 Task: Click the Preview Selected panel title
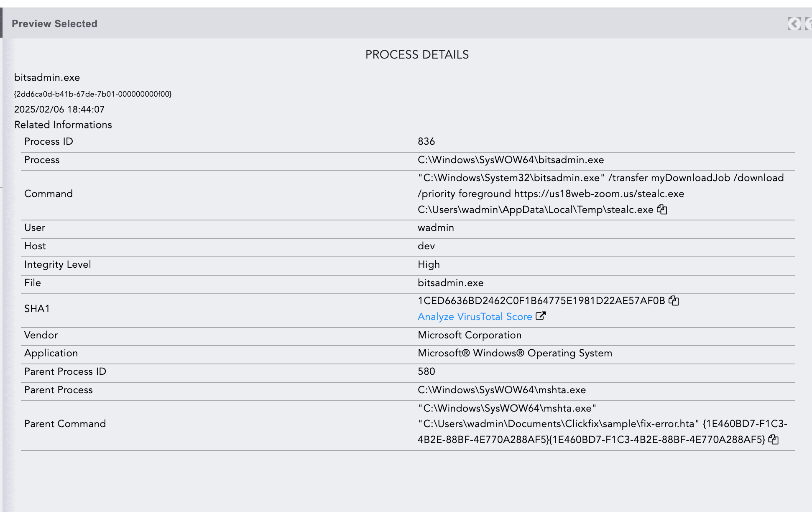pos(54,24)
